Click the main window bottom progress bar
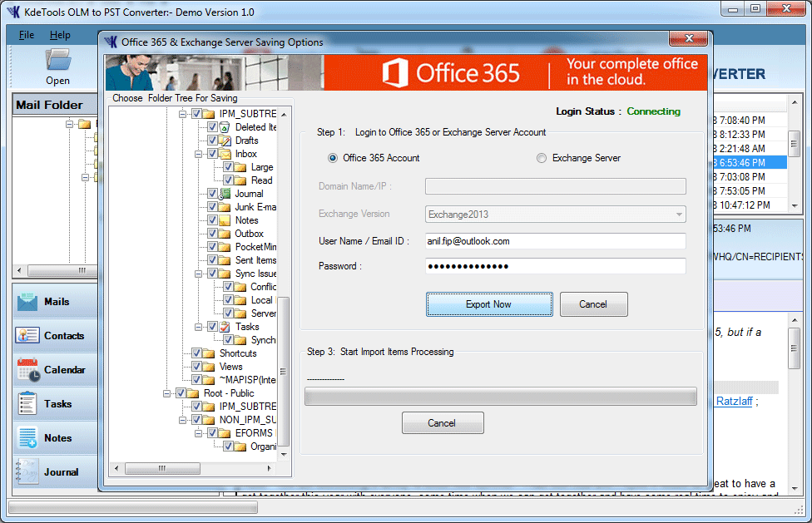812x523 pixels. click(x=133, y=507)
